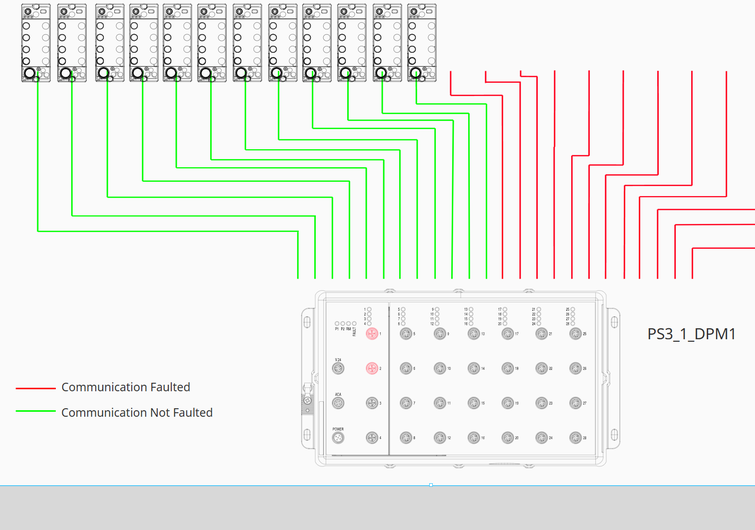Image resolution: width=755 pixels, height=530 pixels.
Task: Select port 16 on the DPM
Action: 473,438
